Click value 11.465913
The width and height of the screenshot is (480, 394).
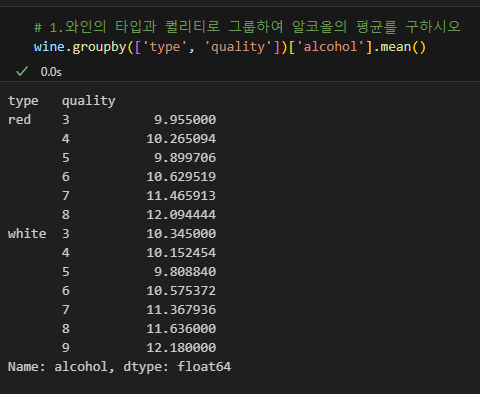tap(181, 196)
